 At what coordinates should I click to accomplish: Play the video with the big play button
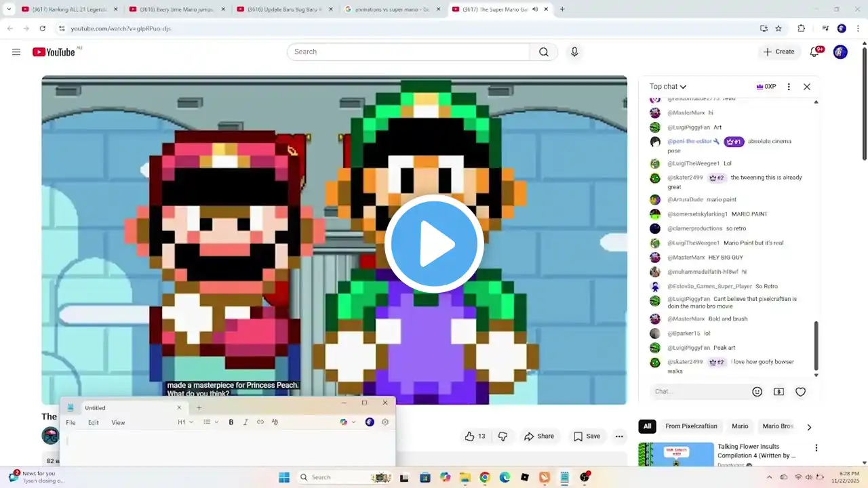434,244
